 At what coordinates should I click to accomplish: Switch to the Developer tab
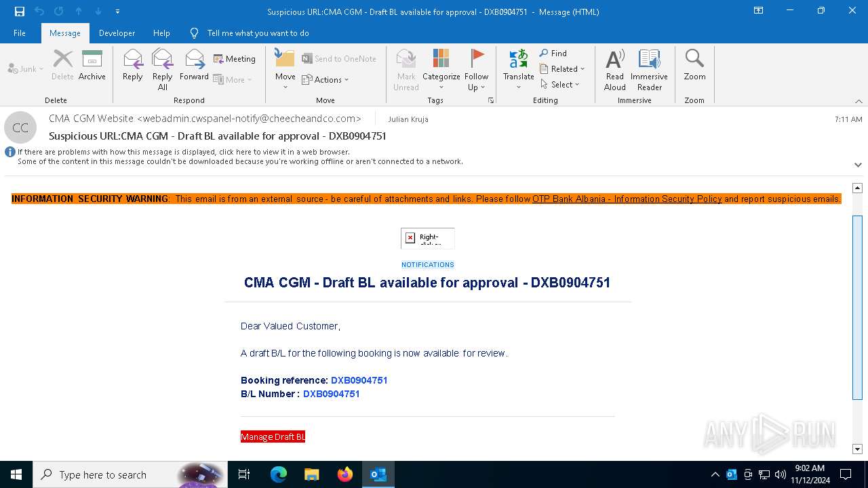click(117, 33)
